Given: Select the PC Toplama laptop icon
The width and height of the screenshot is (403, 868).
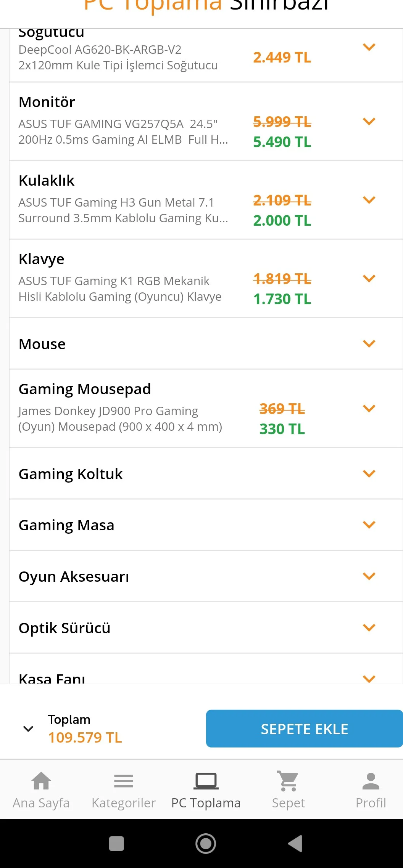Looking at the screenshot, I should pos(206,781).
